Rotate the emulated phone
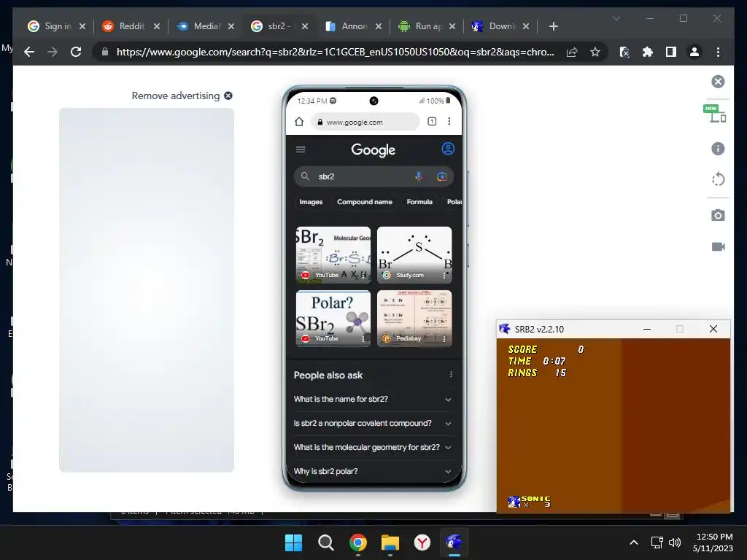Screen dimensions: 747x560 click(718, 179)
